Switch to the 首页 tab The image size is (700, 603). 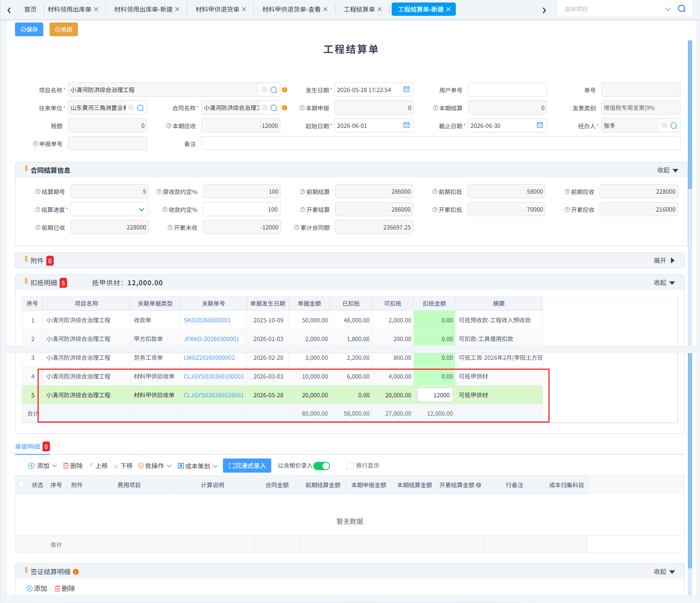(x=30, y=9)
